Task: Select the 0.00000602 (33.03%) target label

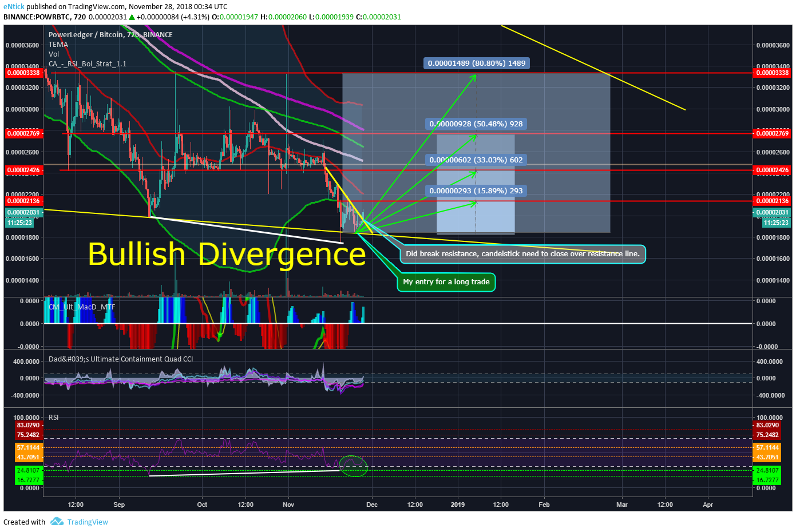Action: point(476,160)
